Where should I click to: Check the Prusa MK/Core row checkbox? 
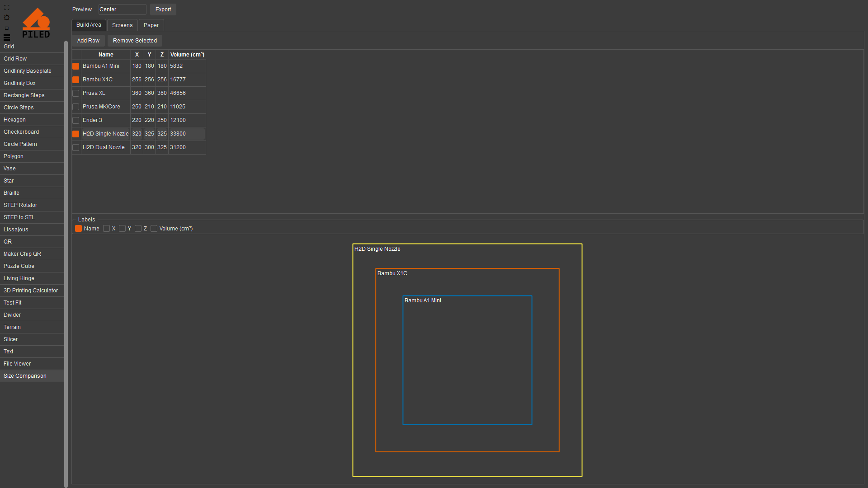(76, 107)
